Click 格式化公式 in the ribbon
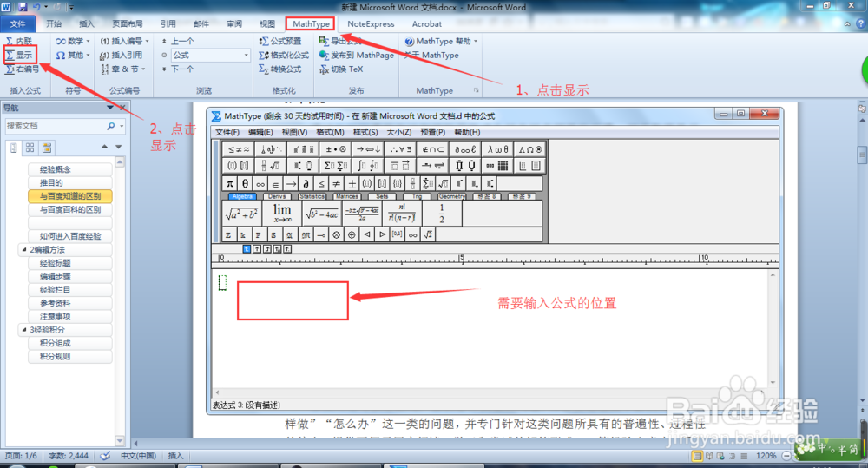 click(284, 55)
